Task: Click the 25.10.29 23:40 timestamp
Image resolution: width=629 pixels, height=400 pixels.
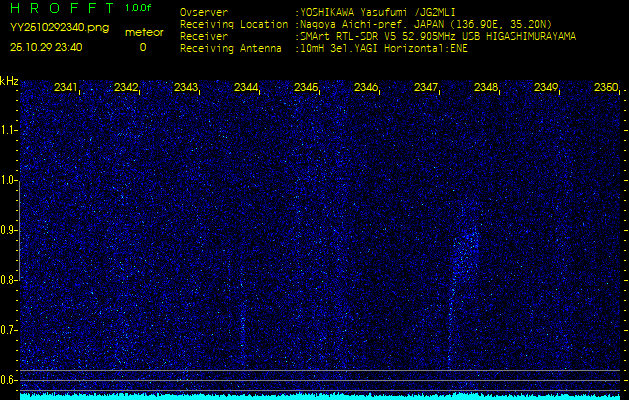Action: click(x=46, y=47)
